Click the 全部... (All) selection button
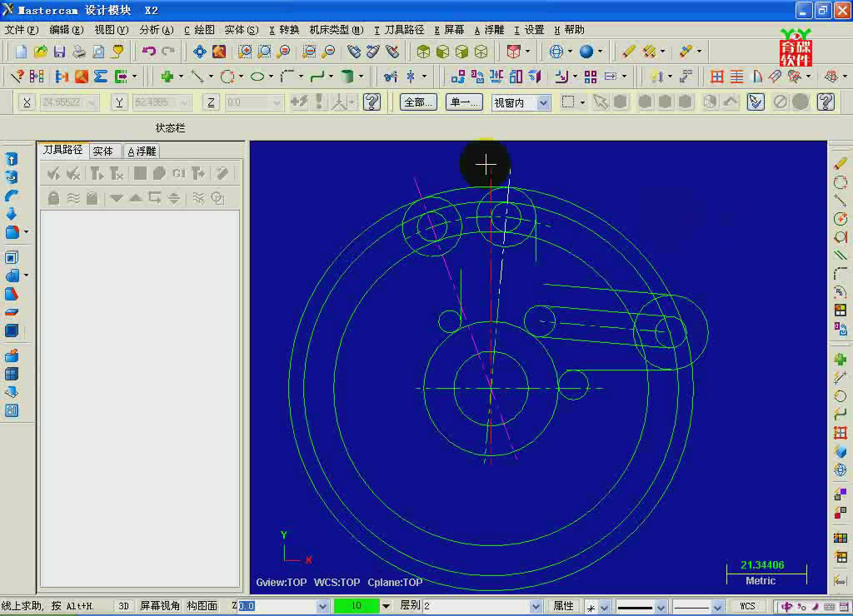Image resolution: width=853 pixels, height=616 pixels. [x=418, y=102]
